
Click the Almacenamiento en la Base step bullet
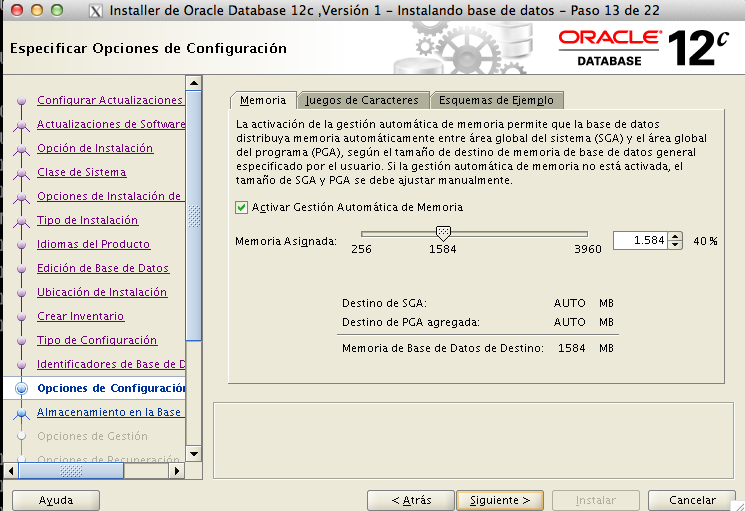coord(21,413)
